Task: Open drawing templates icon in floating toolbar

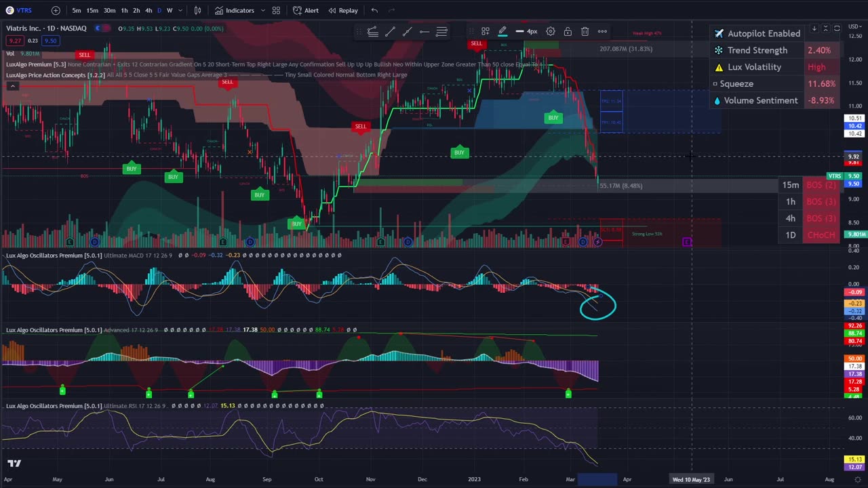Action: click(486, 31)
